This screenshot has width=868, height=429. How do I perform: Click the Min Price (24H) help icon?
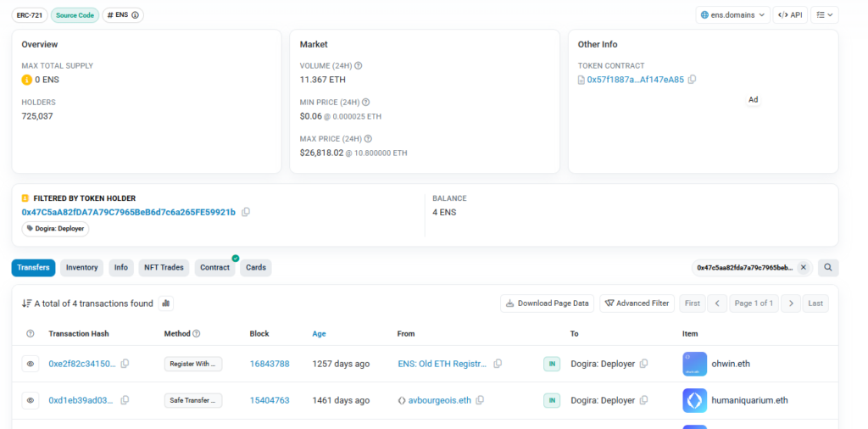coord(365,102)
